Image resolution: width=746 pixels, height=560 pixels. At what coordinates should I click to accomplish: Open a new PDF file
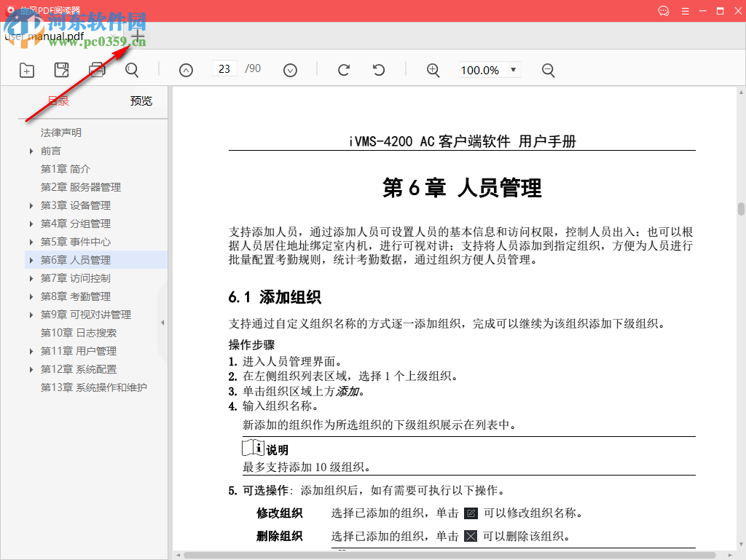click(26, 70)
